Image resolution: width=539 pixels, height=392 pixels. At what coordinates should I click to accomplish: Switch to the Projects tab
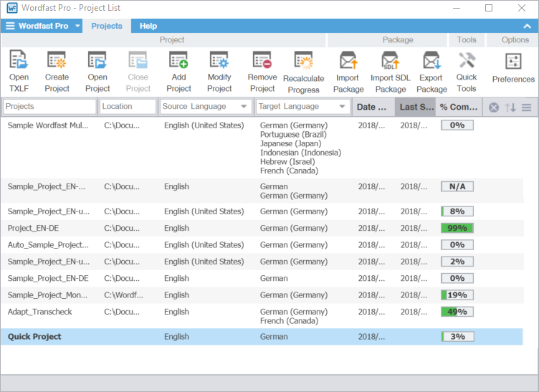tap(107, 26)
